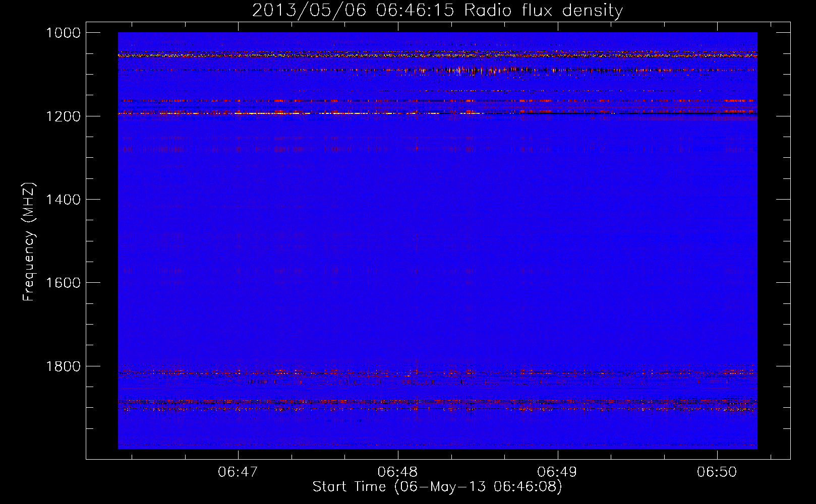Click the 06:50 time tick label
The width and height of the screenshot is (816, 504).
pos(717,472)
